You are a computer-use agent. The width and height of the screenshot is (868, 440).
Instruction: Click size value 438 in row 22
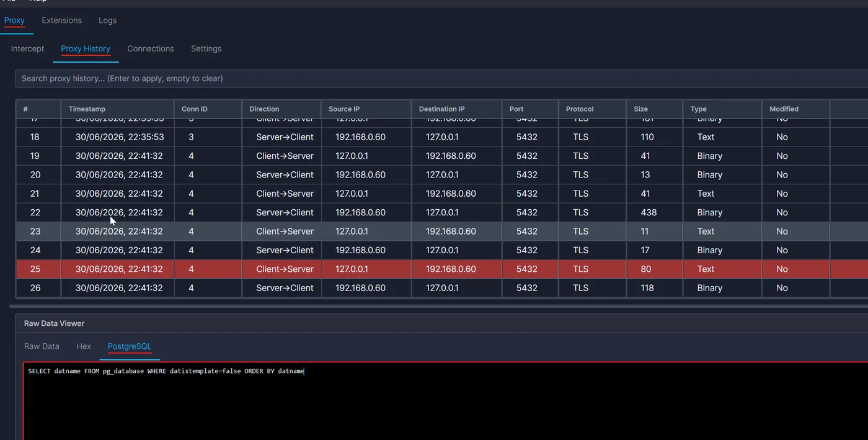point(649,212)
